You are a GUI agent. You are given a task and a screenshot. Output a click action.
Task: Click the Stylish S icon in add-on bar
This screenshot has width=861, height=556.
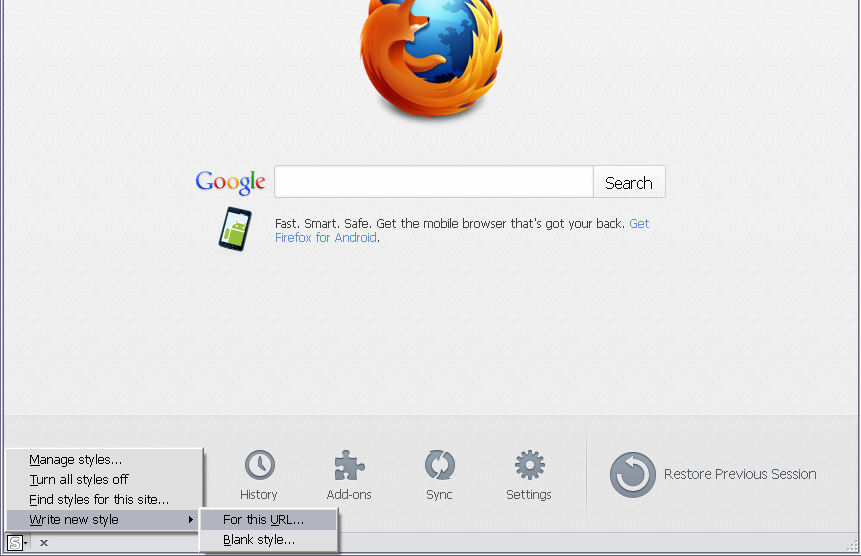pyautogui.click(x=15, y=543)
